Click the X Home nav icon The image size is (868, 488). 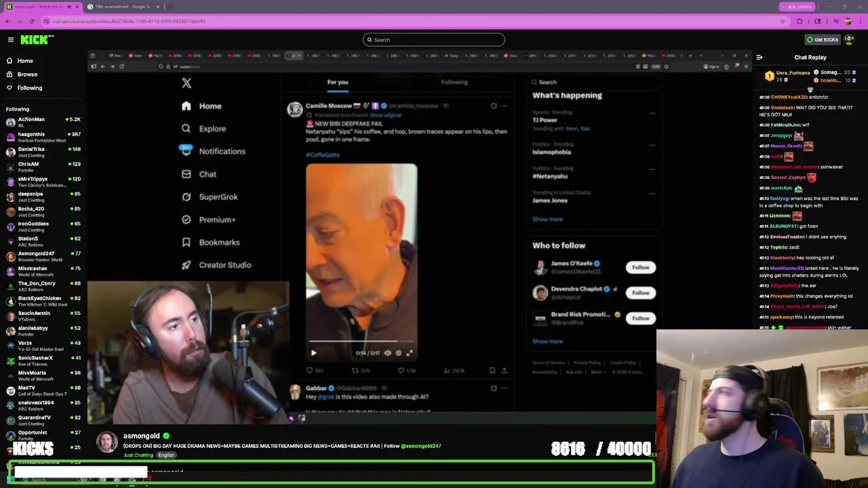point(186,106)
